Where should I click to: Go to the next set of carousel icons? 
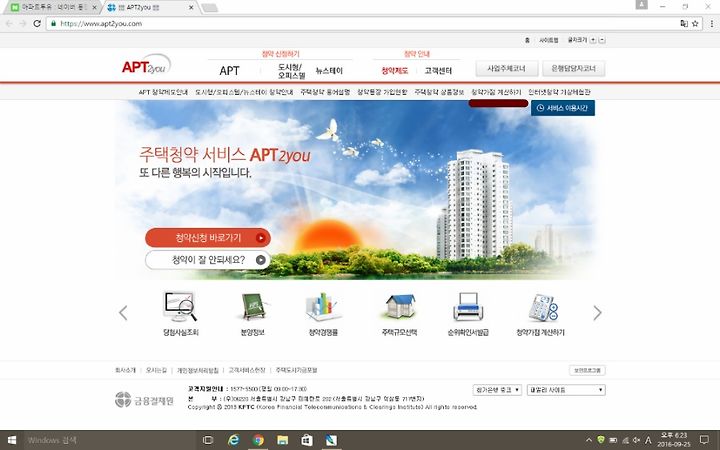597,313
